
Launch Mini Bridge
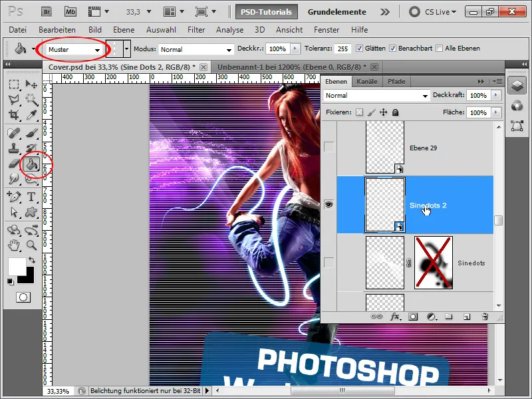click(70, 12)
